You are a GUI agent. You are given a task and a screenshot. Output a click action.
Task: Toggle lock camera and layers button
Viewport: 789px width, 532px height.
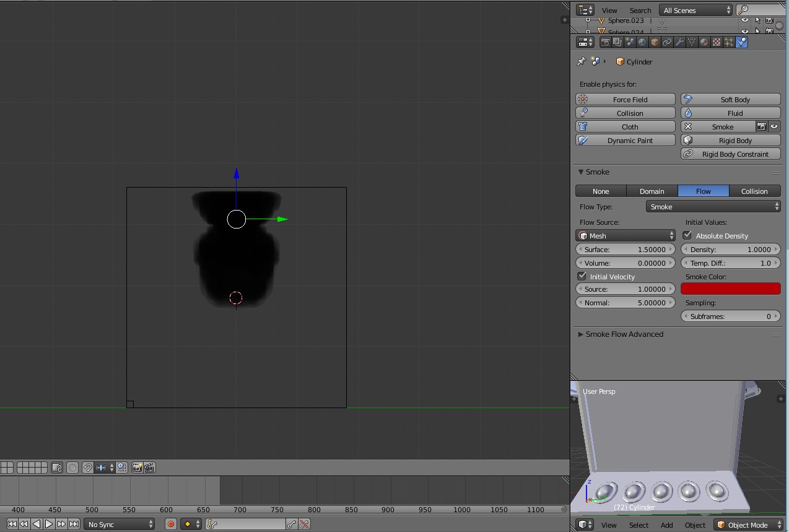click(57, 468)
